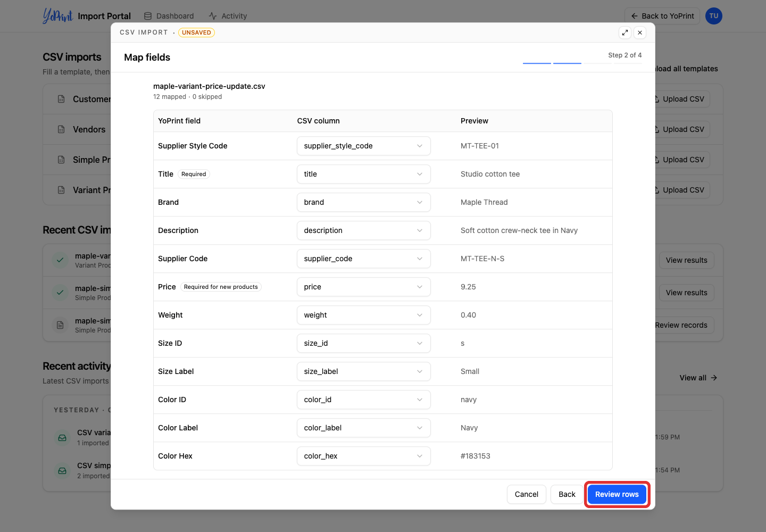Image resolution: width=766 pixels, height=532 pixels.
Task: Click the inbox icon beside CSV varia activity
Action: (62, 438)
